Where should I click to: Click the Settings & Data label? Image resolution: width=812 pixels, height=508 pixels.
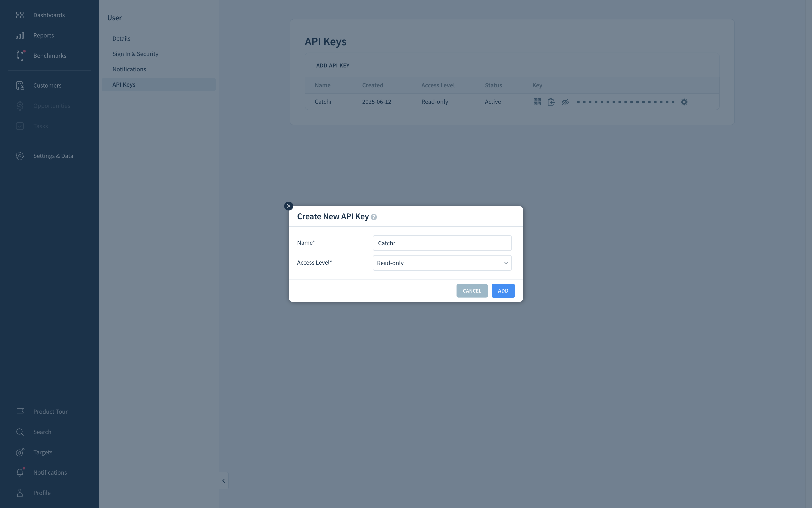click(x=53, y=156)
